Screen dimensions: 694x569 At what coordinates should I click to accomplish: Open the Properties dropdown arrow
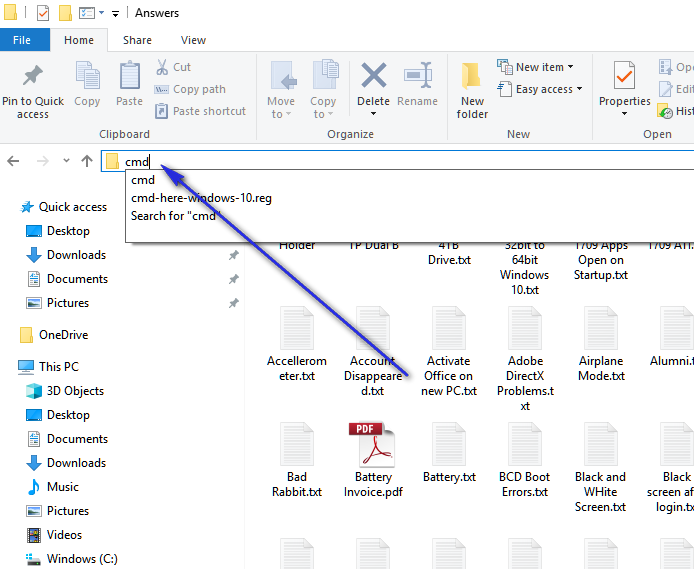(x=624, y=114)
